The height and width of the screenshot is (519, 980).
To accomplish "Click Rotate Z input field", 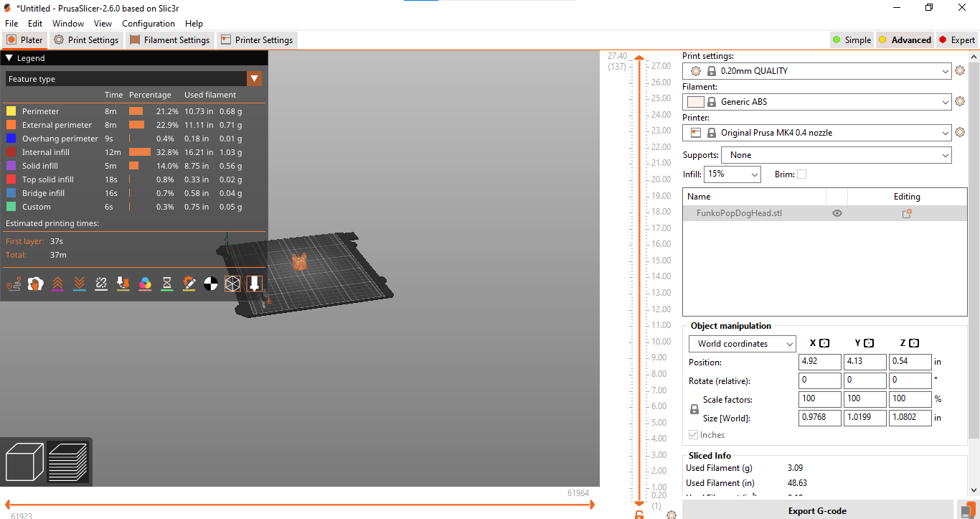I will pyautogui.click(x=910, y=380).
